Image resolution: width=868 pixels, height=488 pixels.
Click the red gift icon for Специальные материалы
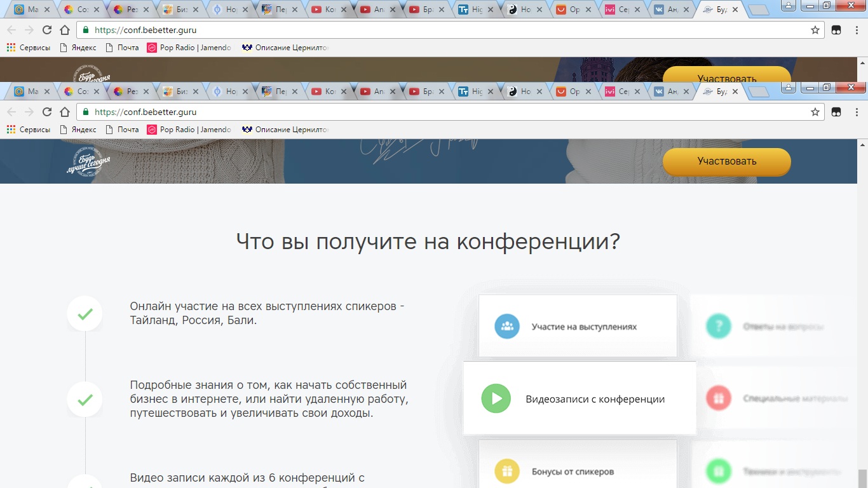point(719,399)
